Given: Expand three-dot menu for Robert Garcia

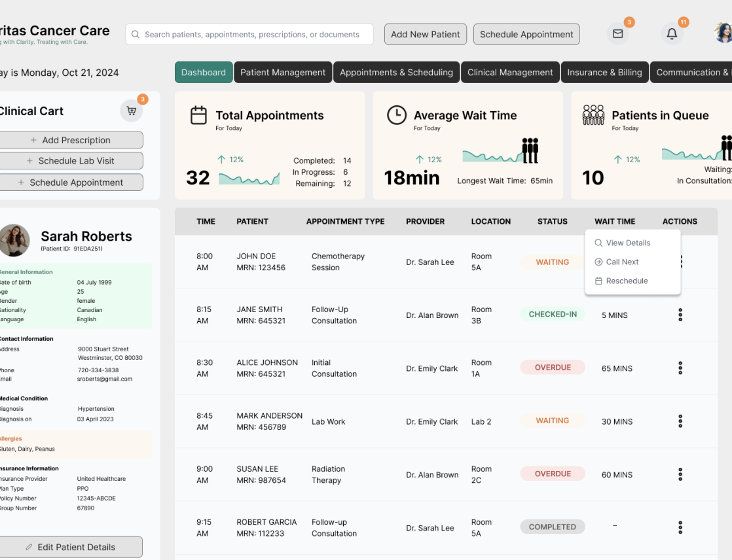Looking at the screenshot, I should pos(680,527).
